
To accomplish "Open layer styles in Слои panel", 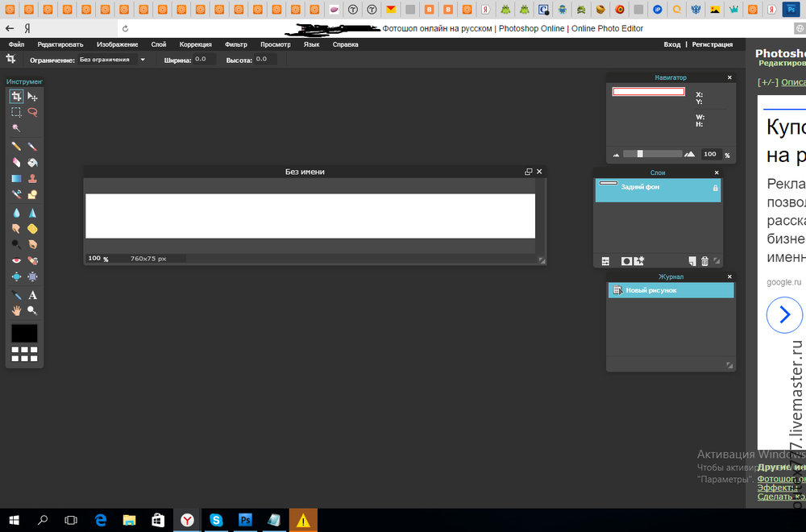I will (639, 261).
